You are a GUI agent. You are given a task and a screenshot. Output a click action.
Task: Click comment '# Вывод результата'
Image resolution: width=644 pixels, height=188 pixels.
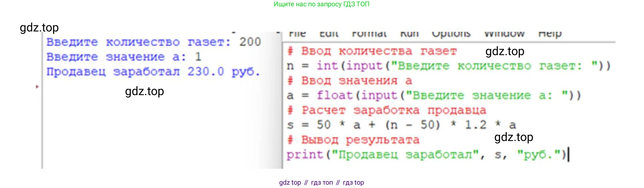click(x=353, y=140)
